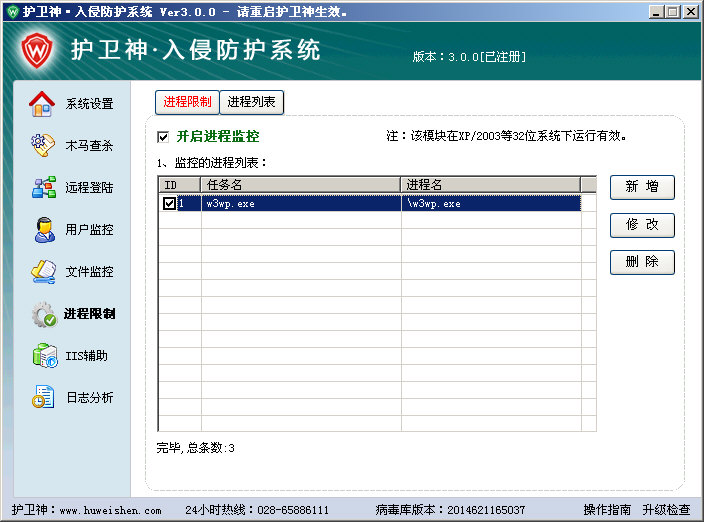Click the hotline 028-65886111 text
This screenshot has height=522, width=704.
pyautogui.click(x=293, y=510)
